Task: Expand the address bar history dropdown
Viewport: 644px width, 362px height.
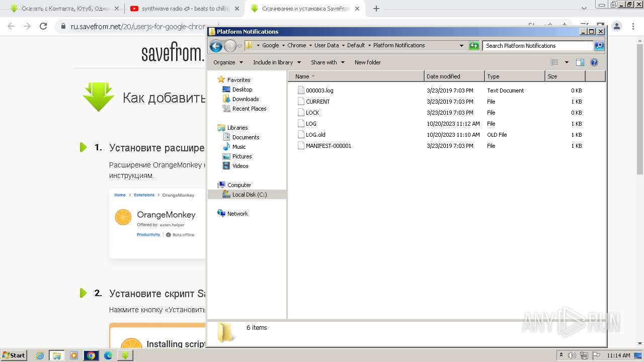Action: pos(461,46)
